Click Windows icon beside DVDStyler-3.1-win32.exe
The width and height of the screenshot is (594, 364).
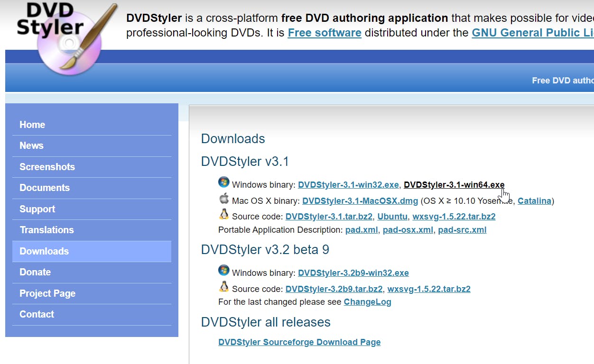(223, 182)
